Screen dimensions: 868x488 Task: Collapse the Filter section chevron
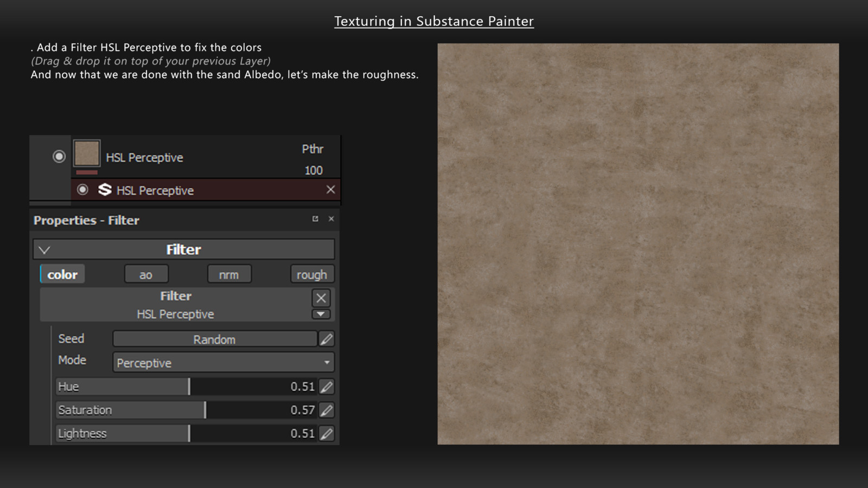pyautogui.click(x=44, y=250)
